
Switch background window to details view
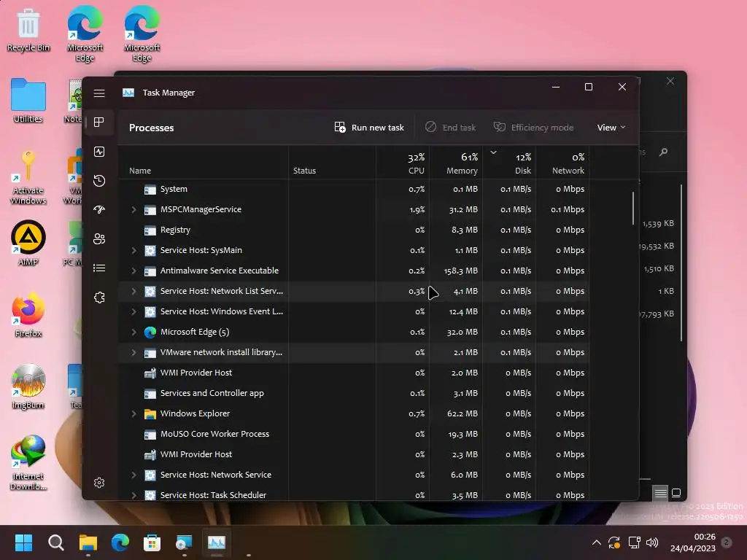pyautogui.click(x=660, y=493)
